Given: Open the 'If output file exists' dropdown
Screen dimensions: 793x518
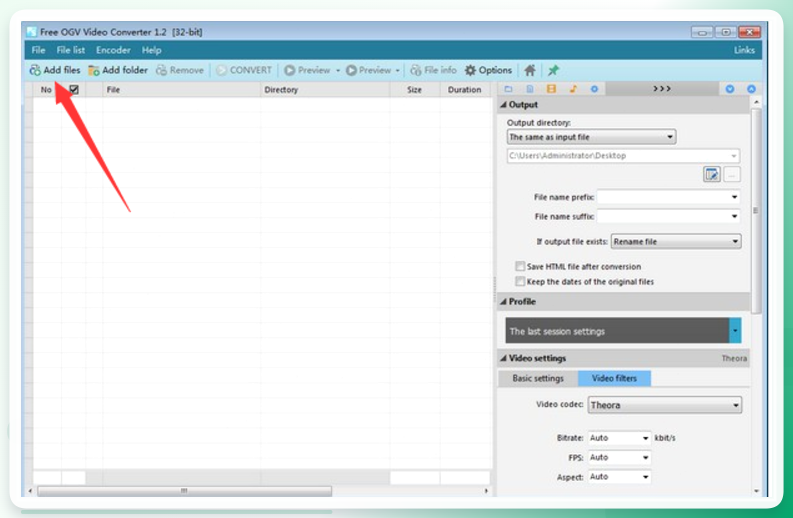Looking at the screenshot, I should point(676,242).
